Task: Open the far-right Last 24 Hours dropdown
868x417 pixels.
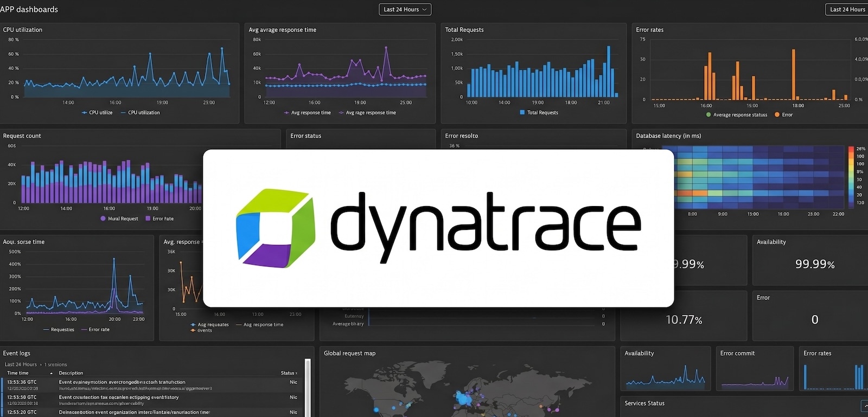Action: [x=846, y=9]
